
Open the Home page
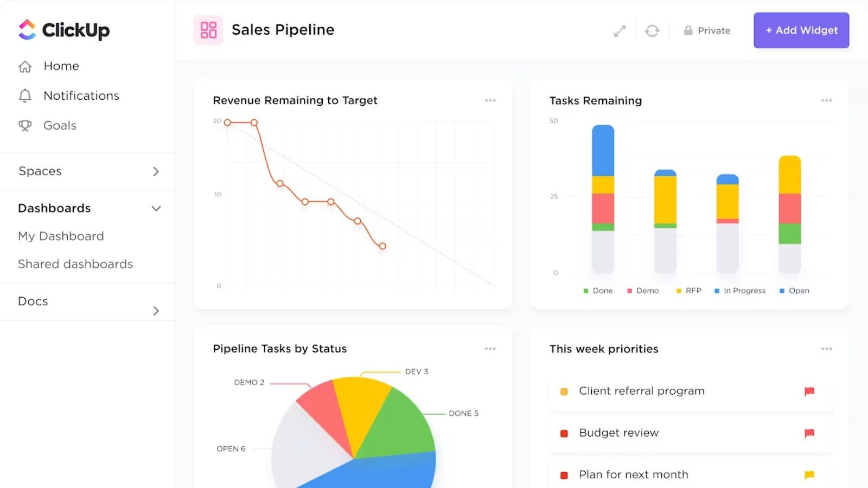pos(60,66)
